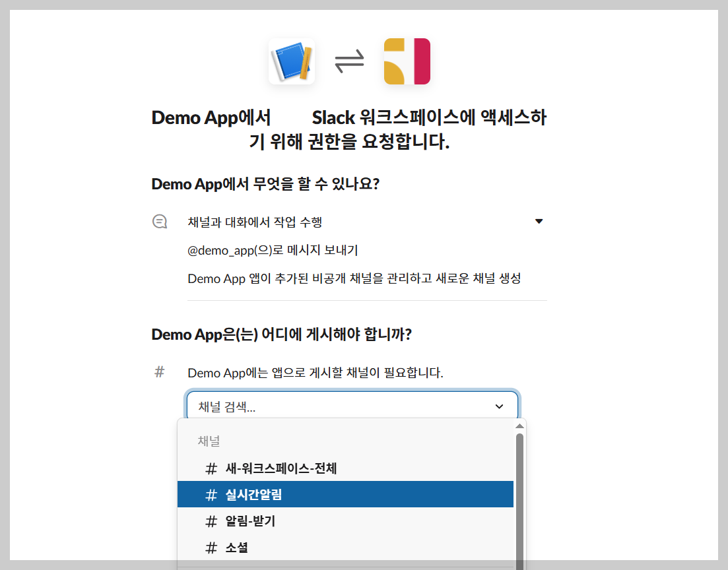The height and width of the screenshot is (570, 728).
Task: Click the exchange arrows icon between logos
Action: [x=350, y=61]
